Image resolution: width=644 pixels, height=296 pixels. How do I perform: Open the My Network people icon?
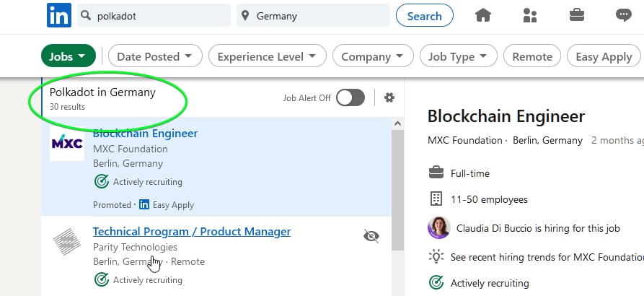coord(530,16)
